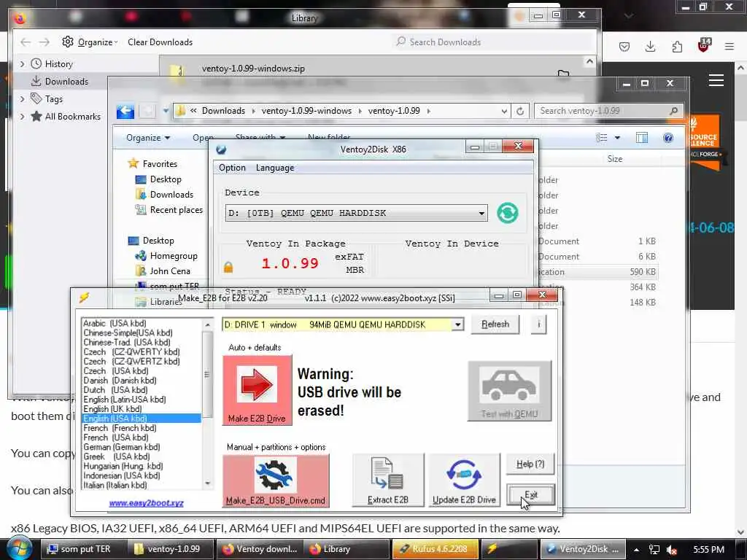Switch to Ventoy2Disk taskbar button
This screenshot has width=747, height=560.
pyautogui.click(x=583, y=549)
